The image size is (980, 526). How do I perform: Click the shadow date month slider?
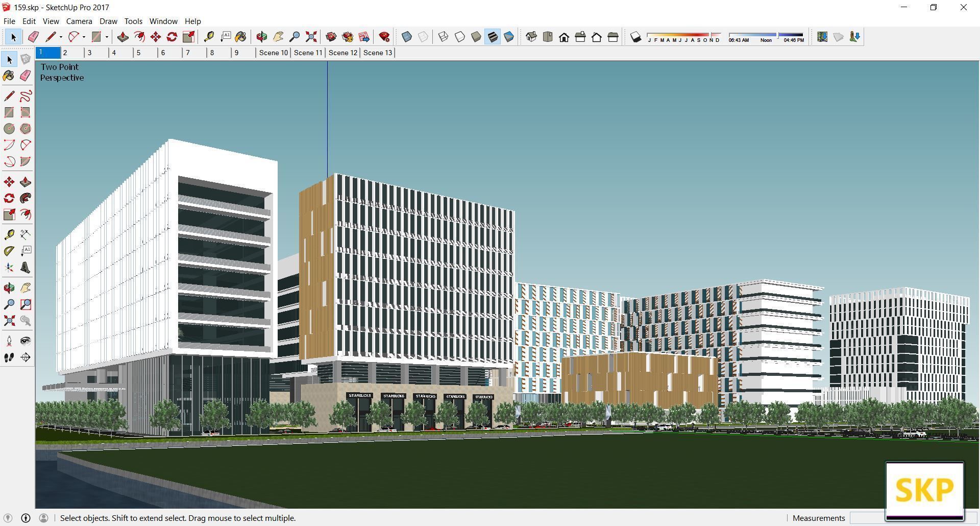coord(683,37)
